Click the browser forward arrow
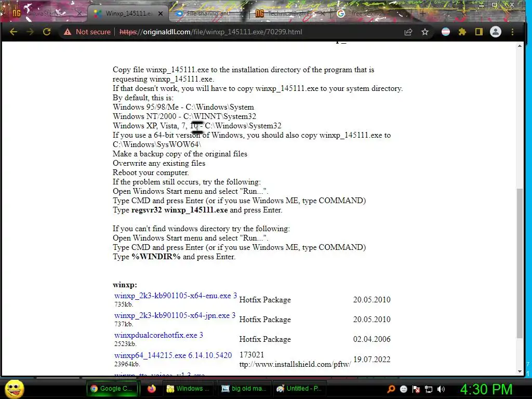 30,32
